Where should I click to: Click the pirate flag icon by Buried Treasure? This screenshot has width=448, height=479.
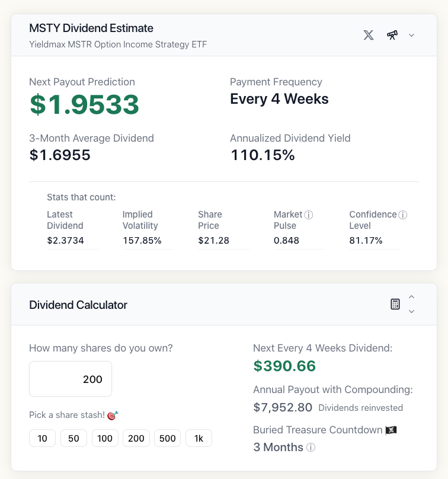391,430
